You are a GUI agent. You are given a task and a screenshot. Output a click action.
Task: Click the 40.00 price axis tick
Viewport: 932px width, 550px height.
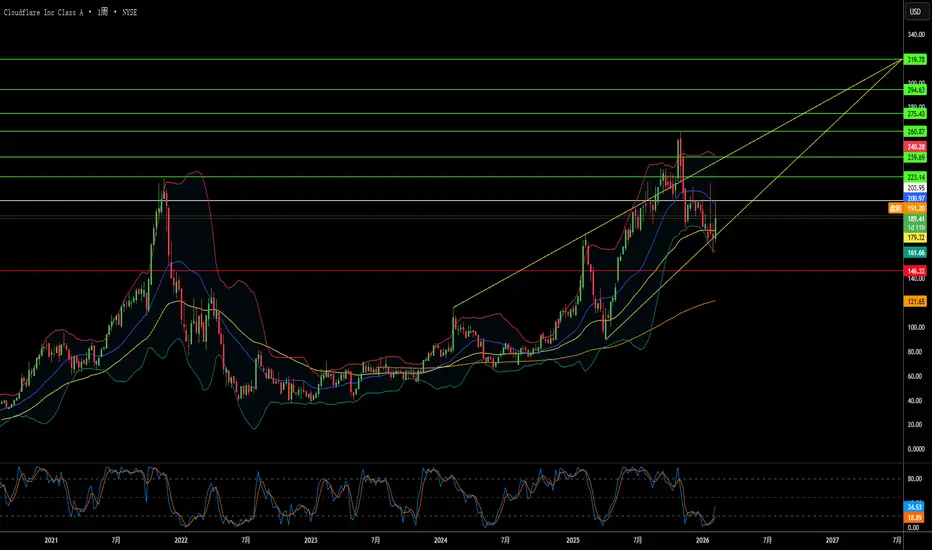(x=916, y=401)
